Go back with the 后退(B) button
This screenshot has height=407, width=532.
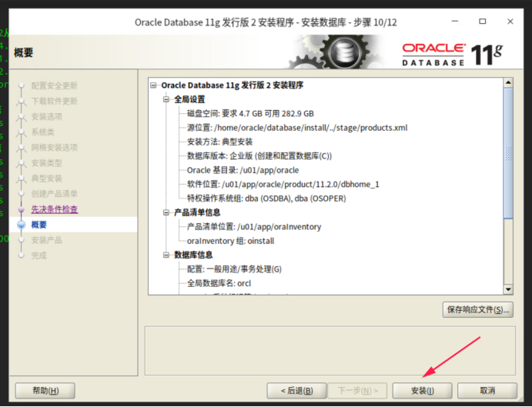[296, 391]
